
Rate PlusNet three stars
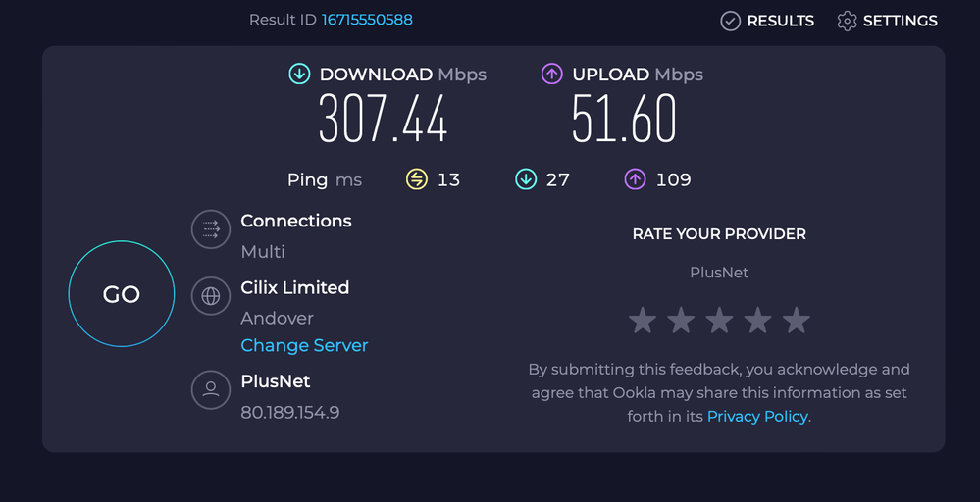tap(719, 320)
